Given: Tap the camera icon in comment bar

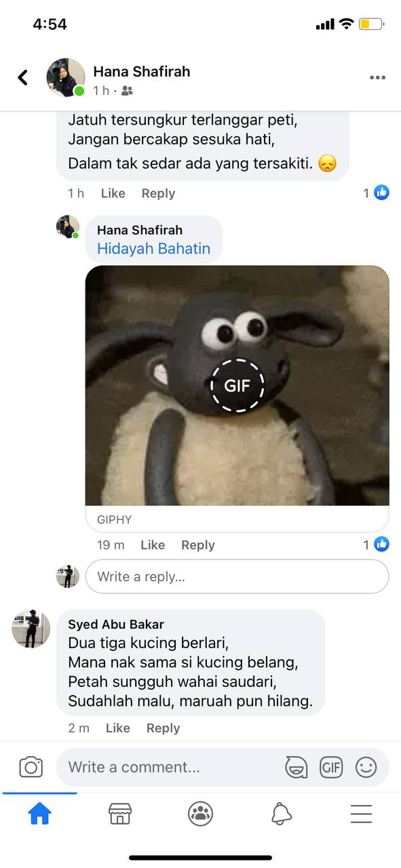Looking at the screenshot, I should pos(31,767).
